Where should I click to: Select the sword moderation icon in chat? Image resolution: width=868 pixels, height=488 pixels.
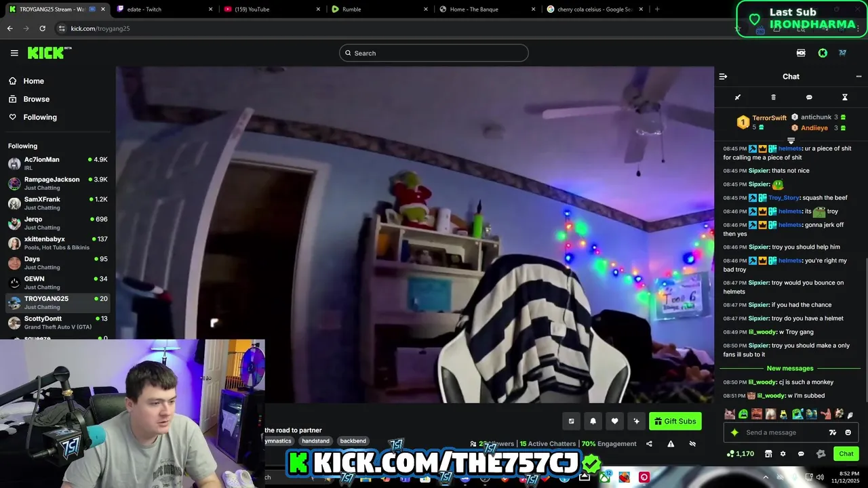coord(738,98)
